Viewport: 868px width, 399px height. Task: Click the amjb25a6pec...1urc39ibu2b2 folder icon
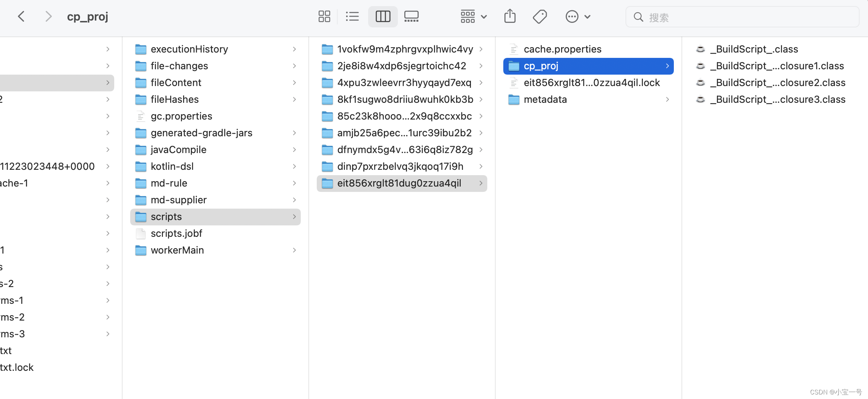(x=327, y=133)
